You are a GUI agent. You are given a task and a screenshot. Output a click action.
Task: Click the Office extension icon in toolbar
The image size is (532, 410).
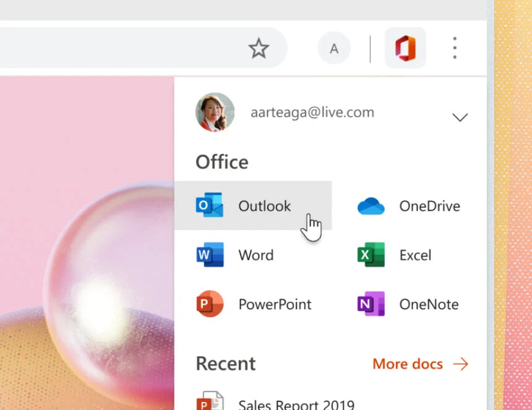pyautogui.click(x=405, y=48)
